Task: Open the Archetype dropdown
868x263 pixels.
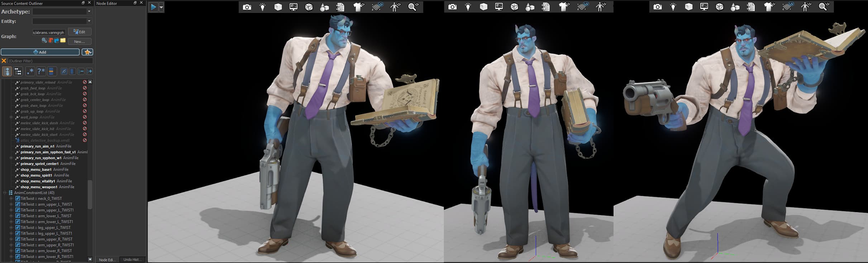Action: [x=62, y=11]
